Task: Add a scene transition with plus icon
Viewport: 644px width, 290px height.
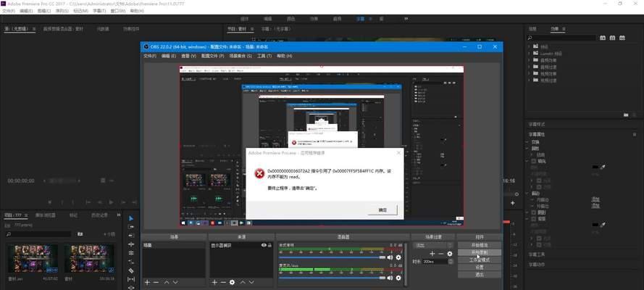Action: pos(432,254)
